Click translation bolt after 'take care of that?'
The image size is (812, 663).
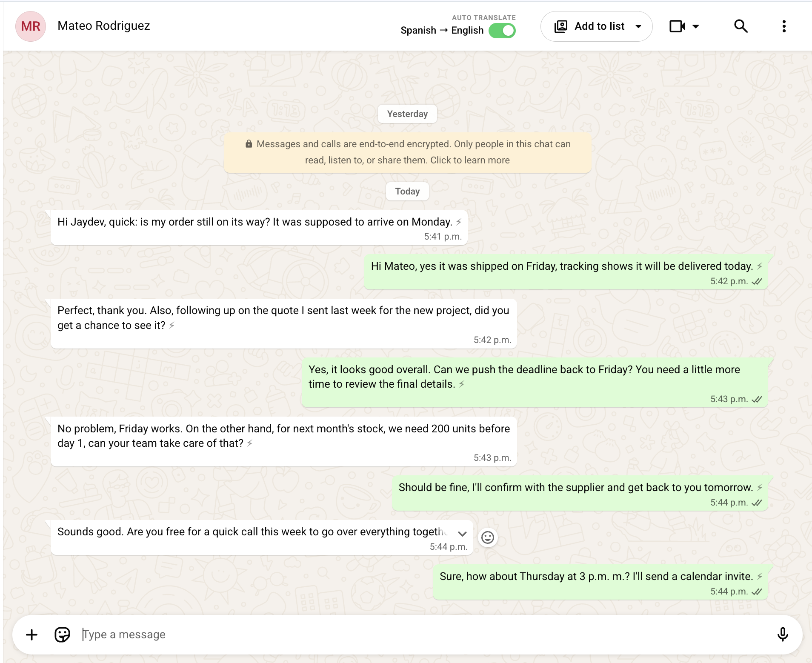(250, 443)
